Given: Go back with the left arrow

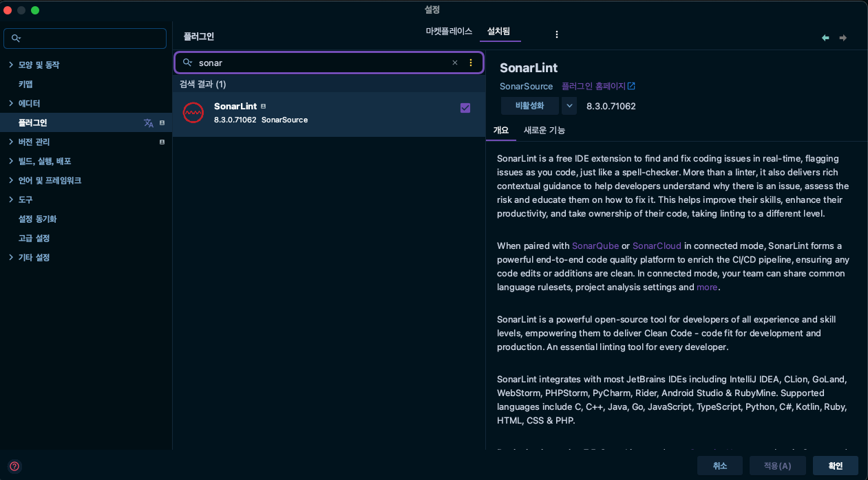Looking at the screenshot, I should (825, 38).
